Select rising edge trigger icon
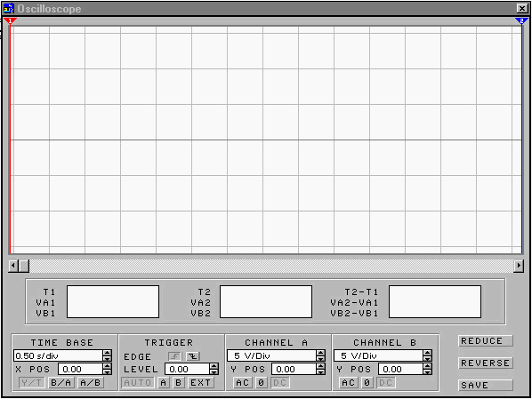 click(x=174, y=356)
